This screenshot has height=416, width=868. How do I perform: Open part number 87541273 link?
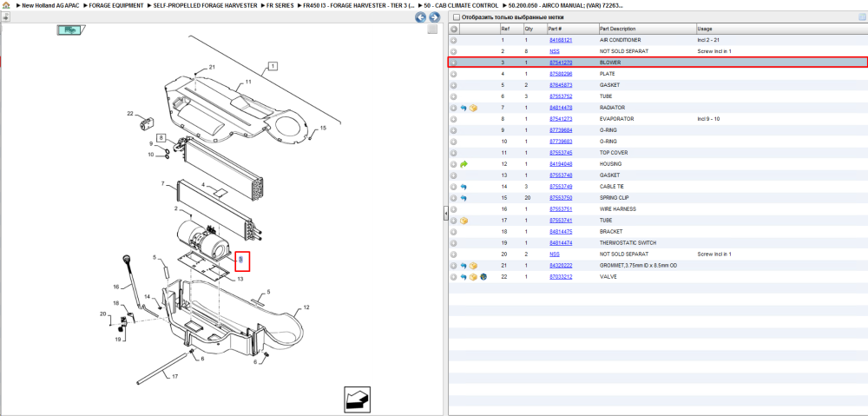[x=560, y=119]
